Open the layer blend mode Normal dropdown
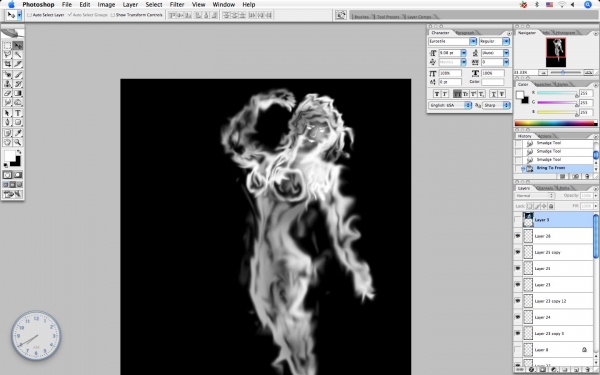The width and height of the screenshot is (600, 375). point(535,196)
